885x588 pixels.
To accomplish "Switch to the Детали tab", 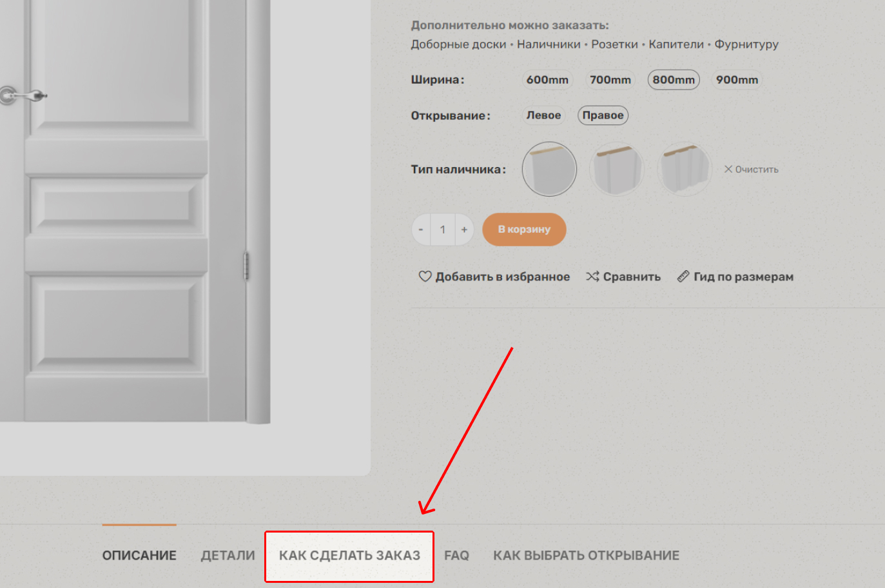I will [228, 556].
